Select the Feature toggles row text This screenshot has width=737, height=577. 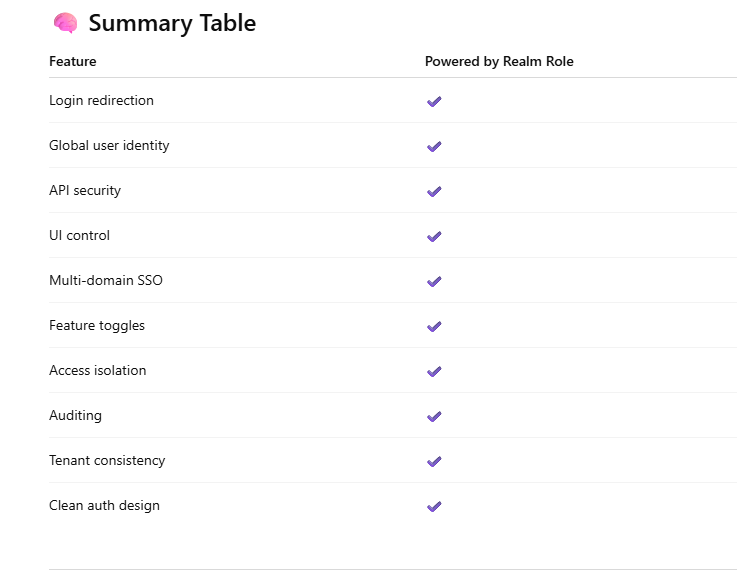[x=97, y=326]
